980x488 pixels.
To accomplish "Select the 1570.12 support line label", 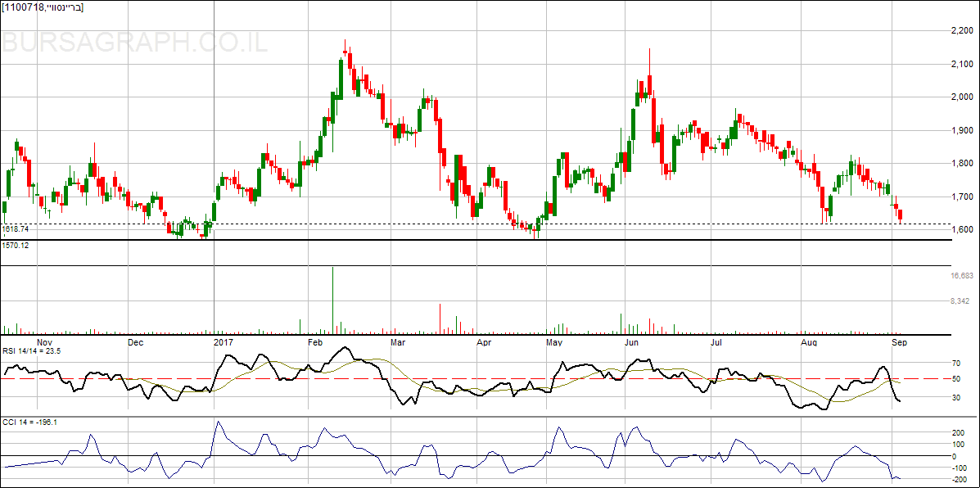I will 16,245.
